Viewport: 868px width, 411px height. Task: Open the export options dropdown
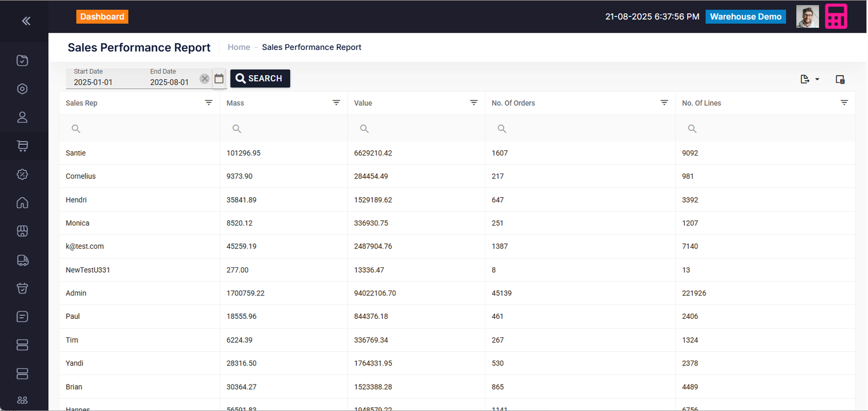(809, 80)
